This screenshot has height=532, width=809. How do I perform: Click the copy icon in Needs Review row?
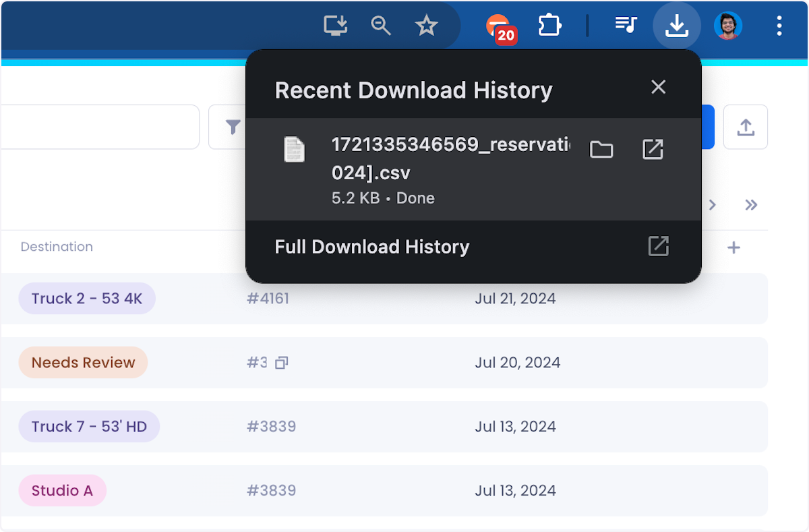pos(282,363)
